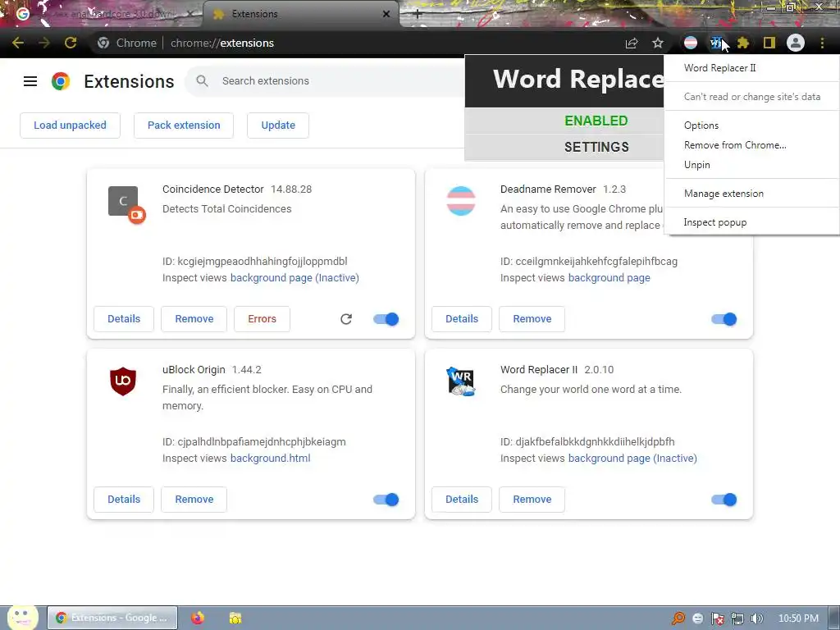840x630 pixels.
Task: Open Chrome's three-dot main menu
Action: [822, 43]
